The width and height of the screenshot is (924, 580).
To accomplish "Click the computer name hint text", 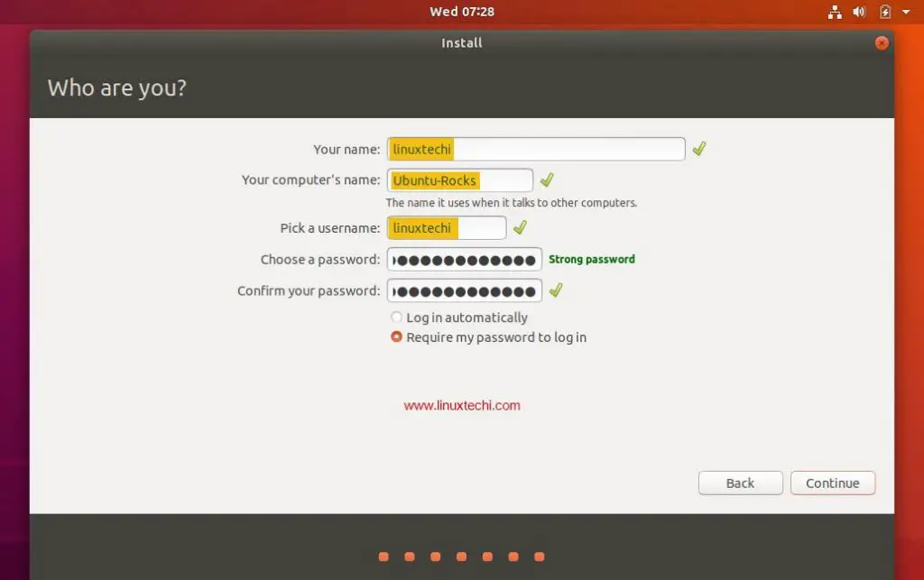I will point(512,203).
